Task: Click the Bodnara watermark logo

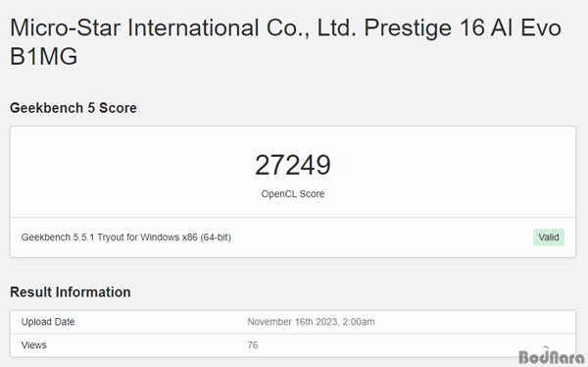Action: click(x=552, y=356)
